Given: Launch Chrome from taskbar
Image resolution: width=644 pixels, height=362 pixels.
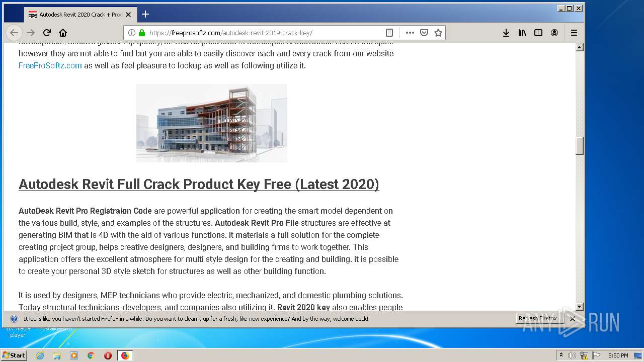Looking at the screenshot, I should tap(91, 355).
